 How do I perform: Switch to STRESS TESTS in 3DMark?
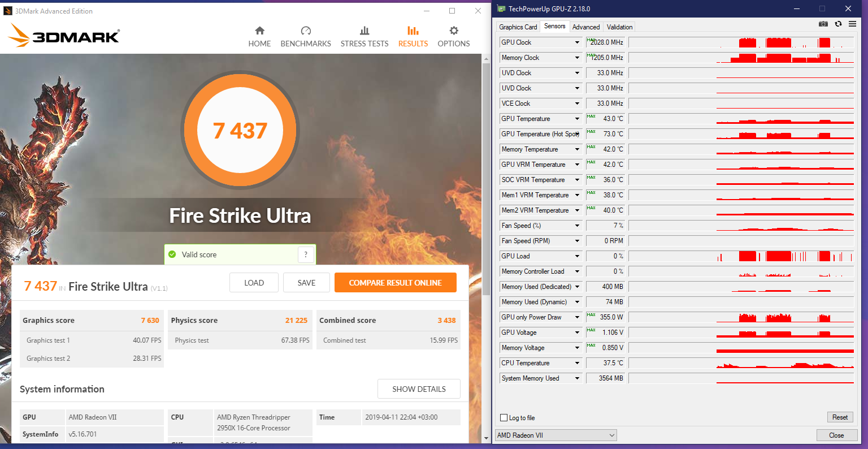coord(364,37)
